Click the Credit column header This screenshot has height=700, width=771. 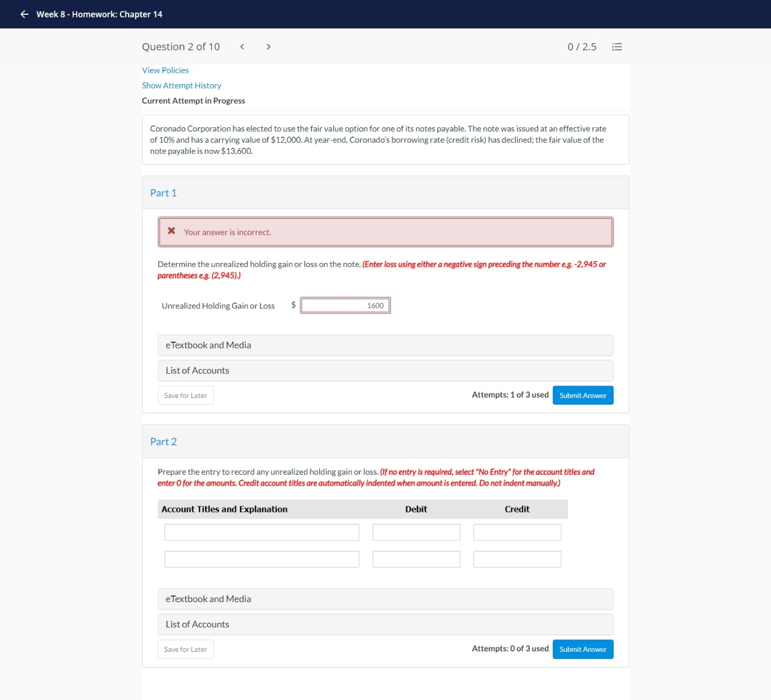pyautogui.click(x=517, y=509)
